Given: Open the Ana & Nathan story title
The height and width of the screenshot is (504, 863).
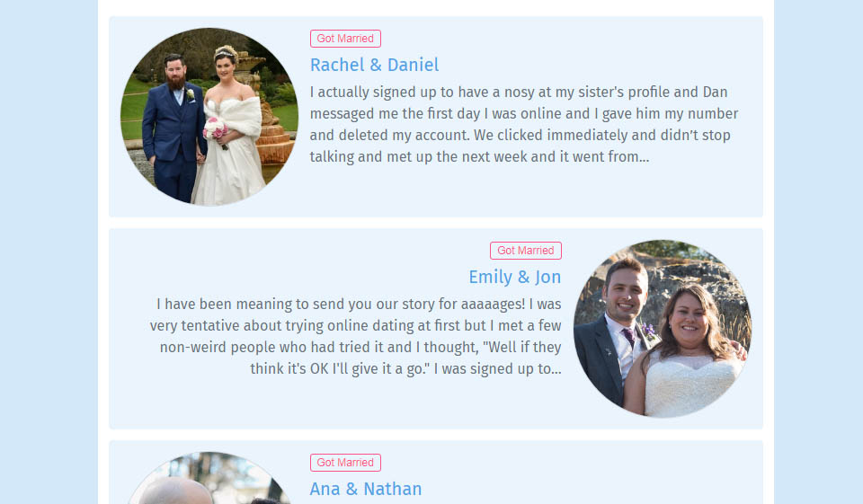Looking at the screenshot, I should 366,489.
